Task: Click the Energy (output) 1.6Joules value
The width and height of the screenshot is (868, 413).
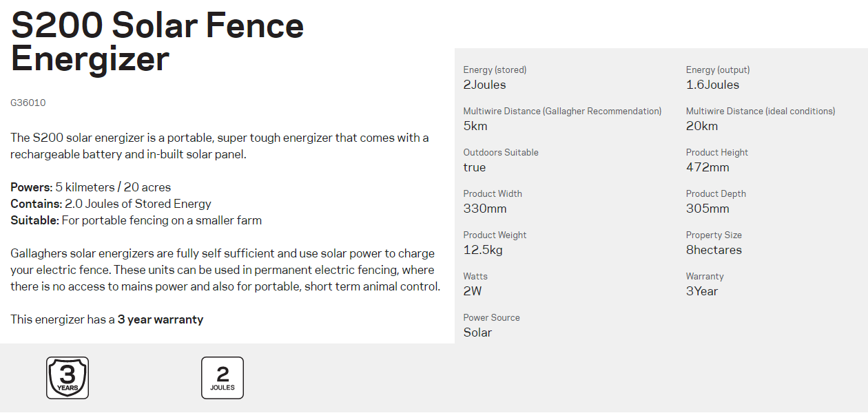Action: [712, 85]
